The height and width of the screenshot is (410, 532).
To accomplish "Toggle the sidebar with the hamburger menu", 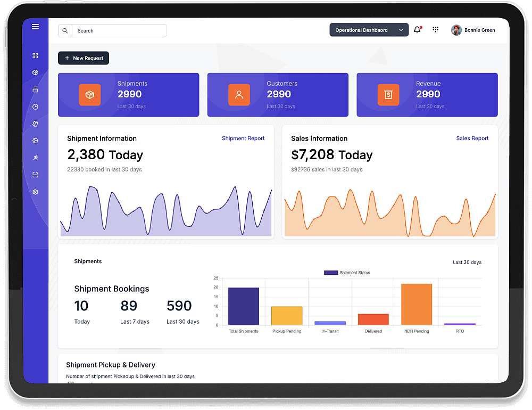I will pyautogui.click(x=36, y=27).
